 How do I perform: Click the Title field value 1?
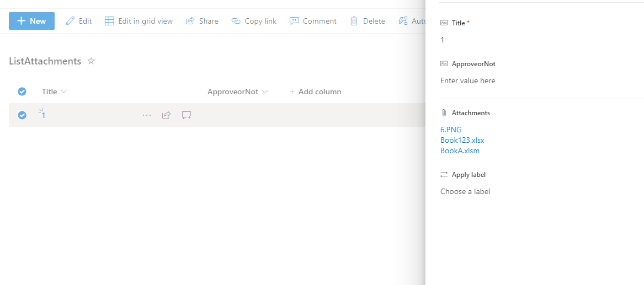pyautogui.click(x=443, y=40)
